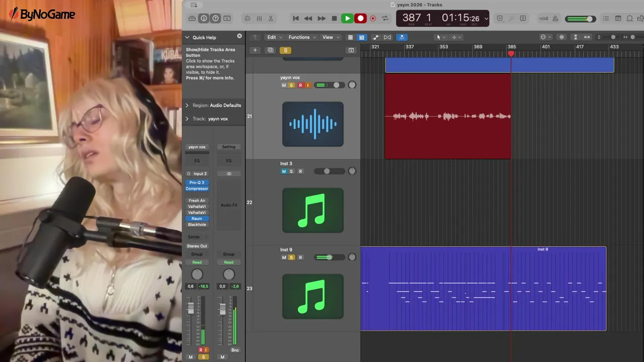This screenshot has width=644, height=362.
Task: Select the Inst 9 MIDI region
Action: pos(484,289)
